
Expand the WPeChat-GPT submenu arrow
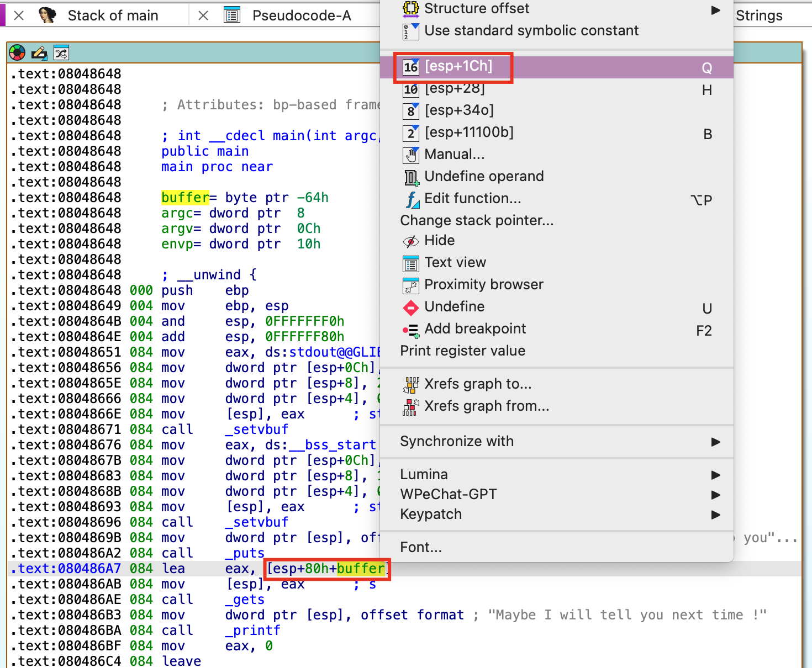[715, 495]
